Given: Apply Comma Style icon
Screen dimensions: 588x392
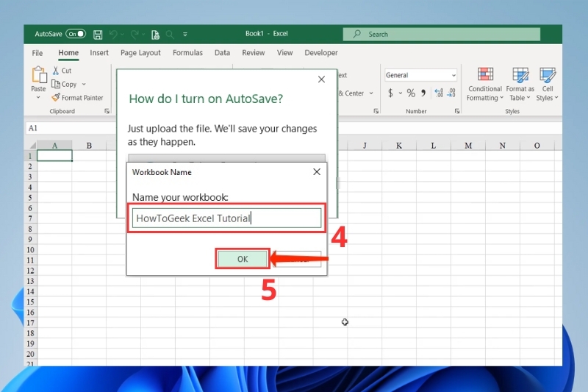Looking at the screenshot, I should coord(423,93).
